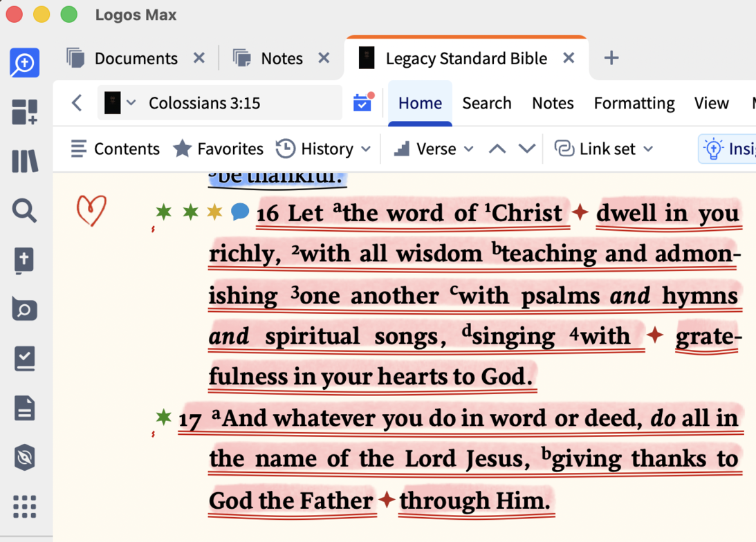
Task: Click the reading plan calendar icon
Action: pyautogui.click(x=363, y=102)
